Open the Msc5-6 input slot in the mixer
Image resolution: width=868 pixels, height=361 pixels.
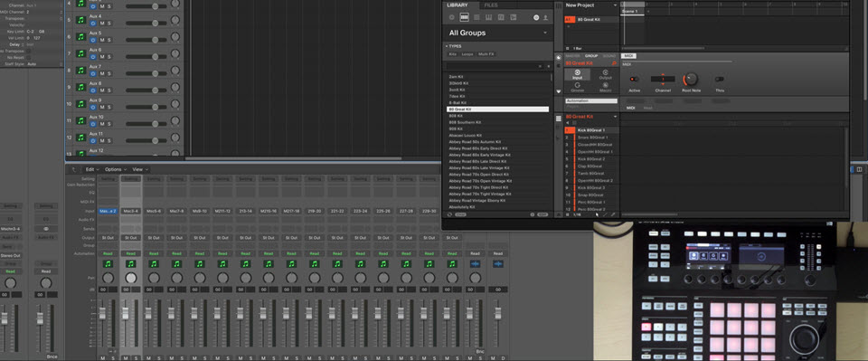pyautogui.click(x=154, y=211)
